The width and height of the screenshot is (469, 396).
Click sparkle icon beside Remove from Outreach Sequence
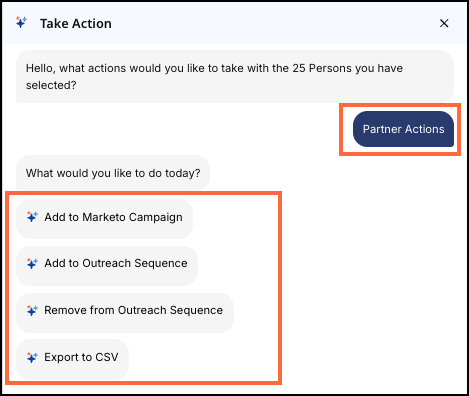[x=32, y=310]
